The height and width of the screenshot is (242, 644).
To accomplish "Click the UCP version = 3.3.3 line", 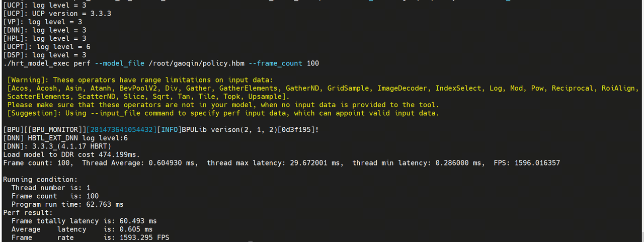I will [57, 14].
